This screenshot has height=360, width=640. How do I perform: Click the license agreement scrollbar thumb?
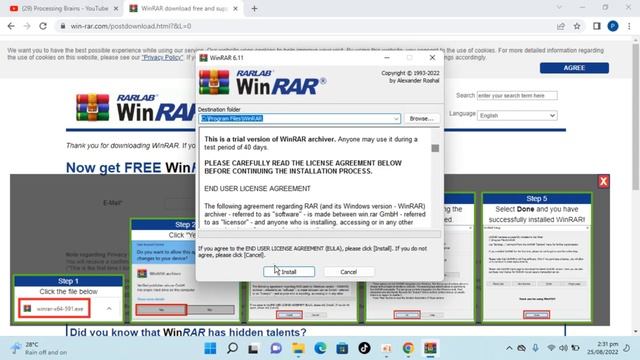[x=435, y=148]
